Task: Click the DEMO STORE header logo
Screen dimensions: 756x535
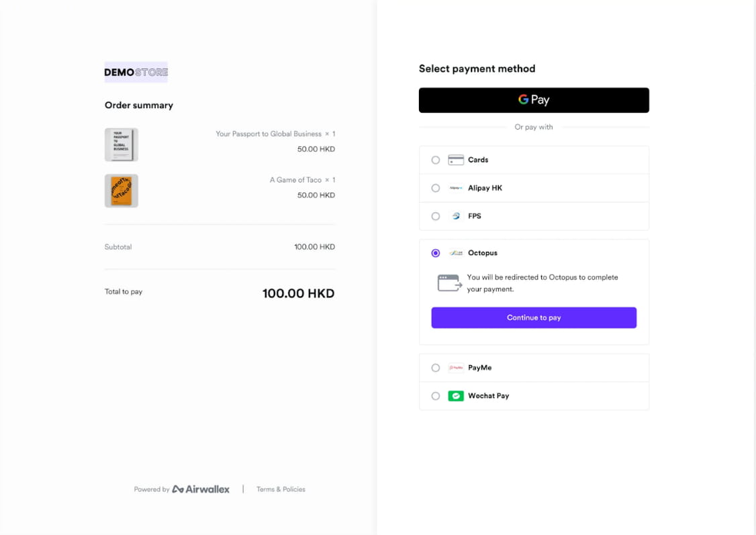Action: pyautogui.click(x=136, y=71)
